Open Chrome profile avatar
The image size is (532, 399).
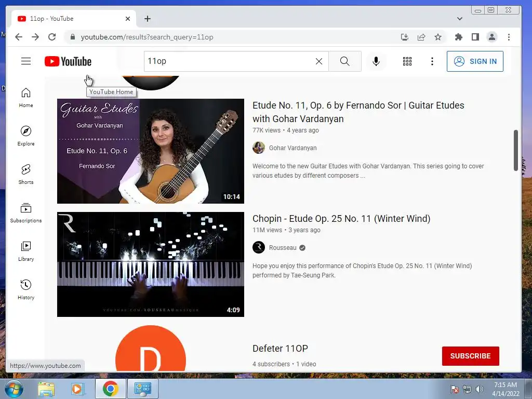pos(492,37)
